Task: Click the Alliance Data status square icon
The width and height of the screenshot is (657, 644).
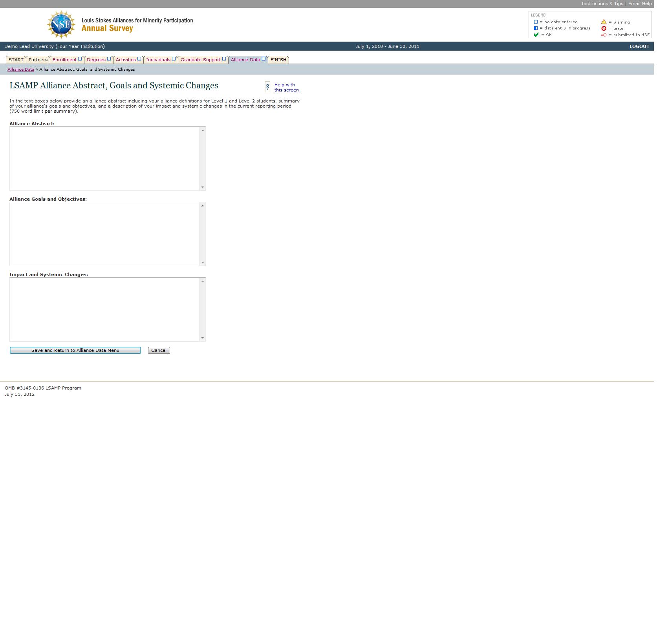Action: click(264, 59)
